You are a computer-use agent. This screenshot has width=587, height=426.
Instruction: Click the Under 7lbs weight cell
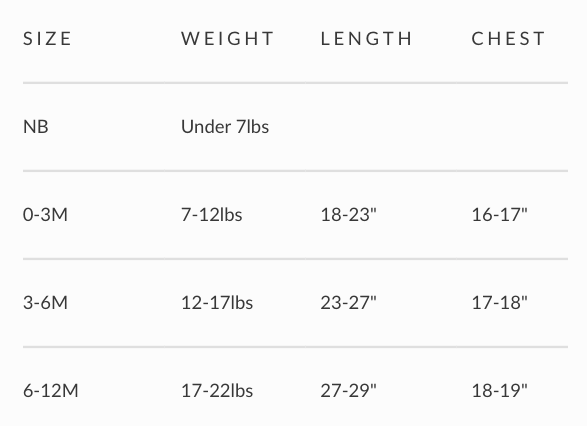coord(225,127)
